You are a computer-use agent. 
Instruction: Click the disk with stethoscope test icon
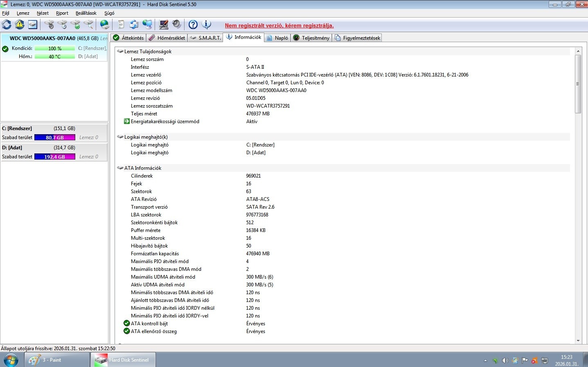pos(49,25)
